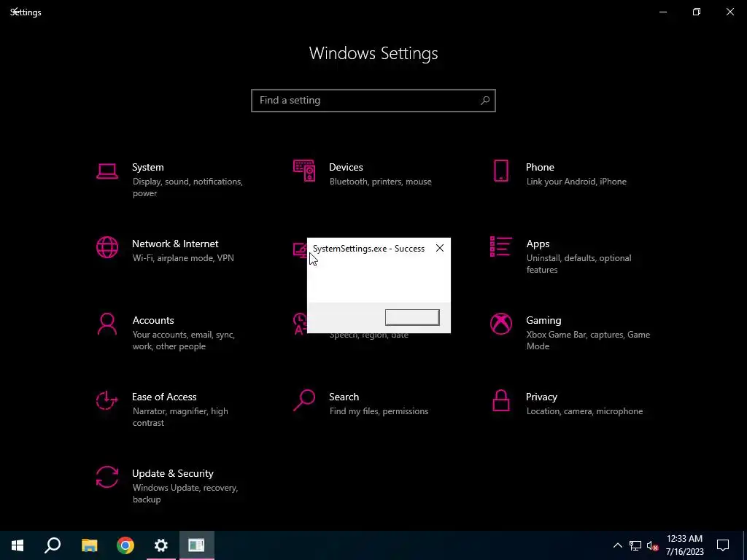Open the Accounts person icon
The height and width of the screenshot is (560, 747).
pyautogui.click(x=107, y=324)
